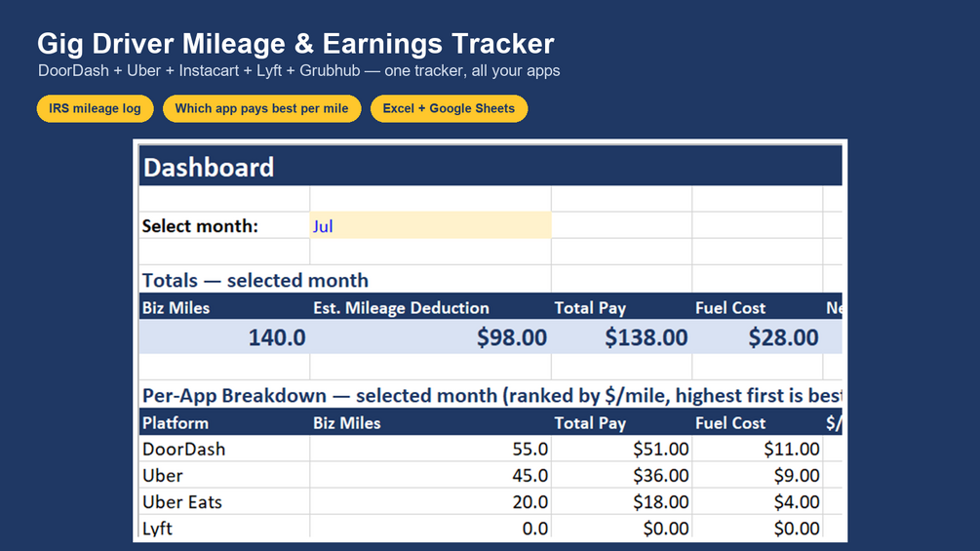Click the Per-App Breakdown section heading
The height and width of the screenshot is (551, 980).
point(491,395)
